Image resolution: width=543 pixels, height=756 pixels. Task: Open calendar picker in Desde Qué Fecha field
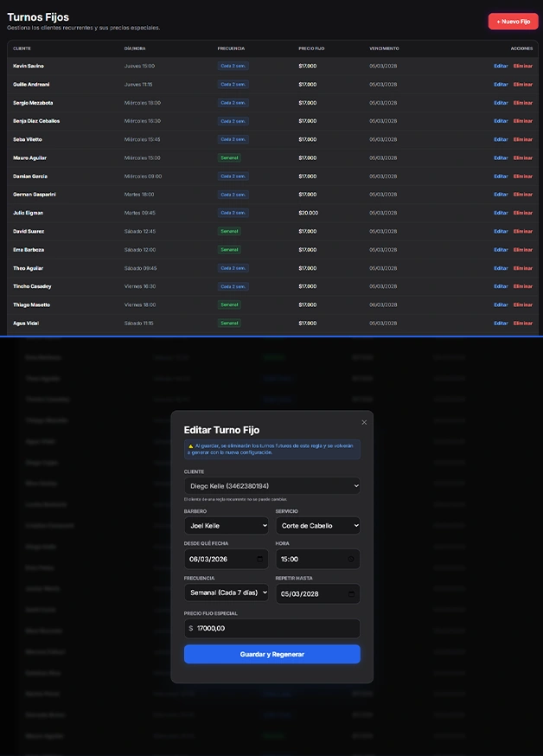point(259,560)
